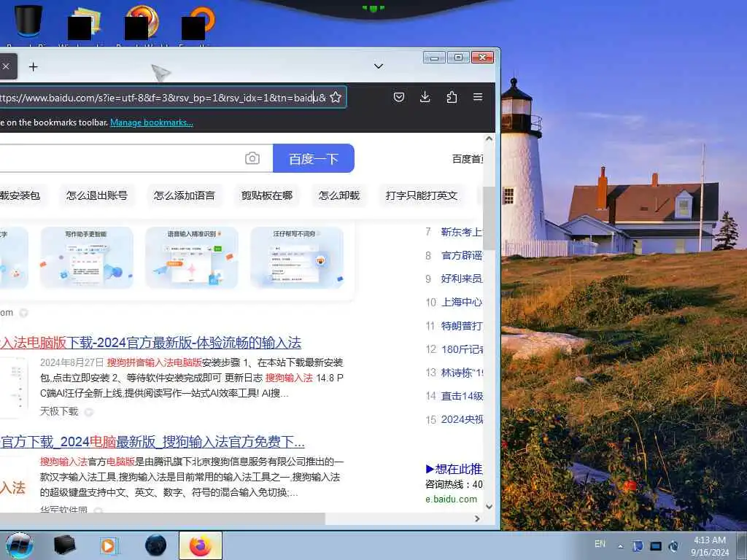Click the vertical scrollbar thumb

coord(489,218)
